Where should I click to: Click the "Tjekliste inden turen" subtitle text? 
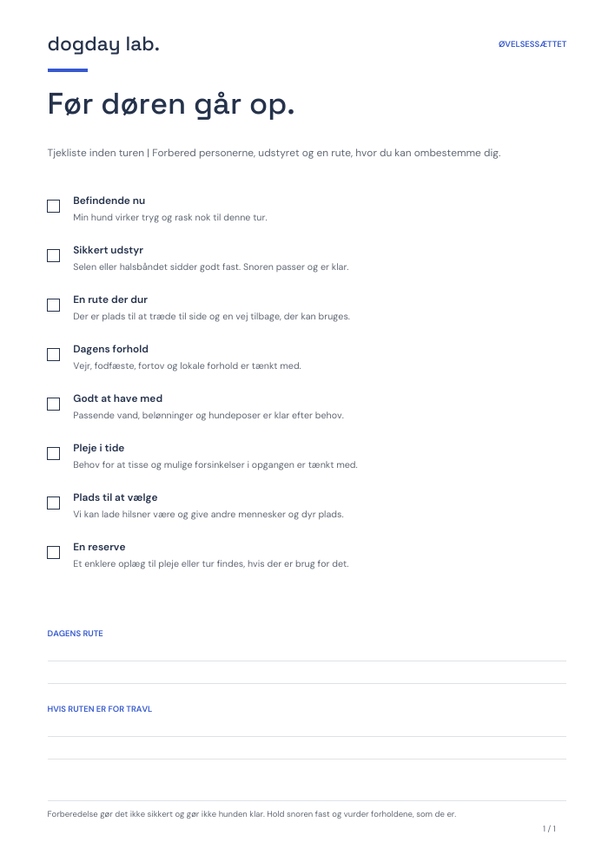point(96,153)
